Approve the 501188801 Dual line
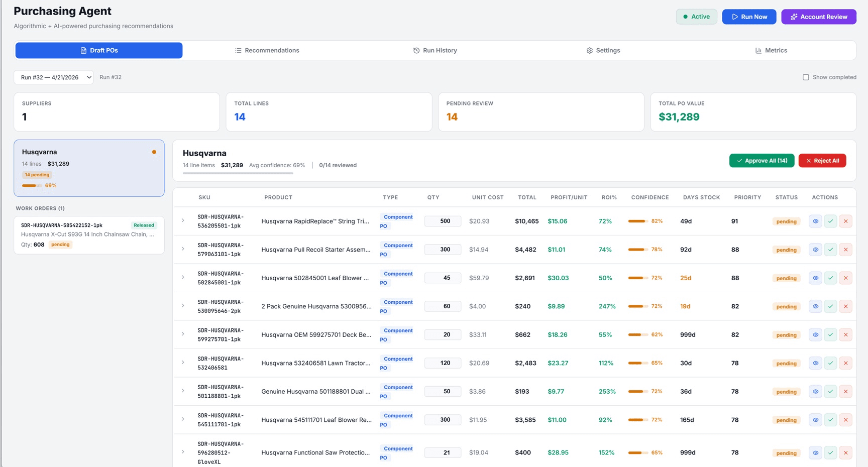 pos(830,392)
